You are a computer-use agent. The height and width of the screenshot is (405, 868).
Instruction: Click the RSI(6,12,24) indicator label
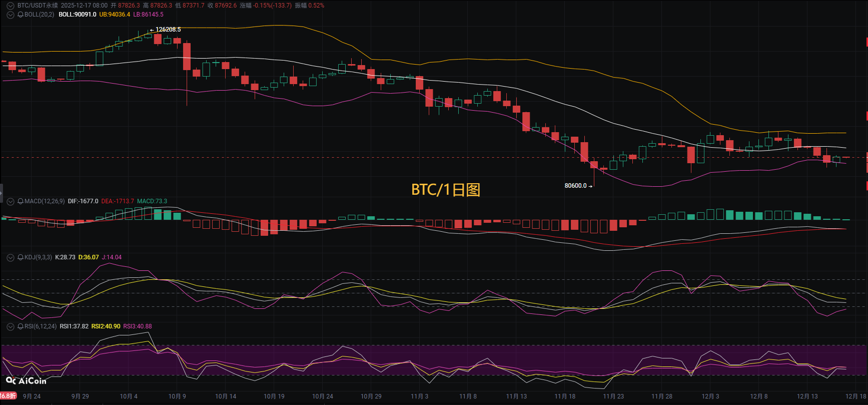tap(40, 326)
